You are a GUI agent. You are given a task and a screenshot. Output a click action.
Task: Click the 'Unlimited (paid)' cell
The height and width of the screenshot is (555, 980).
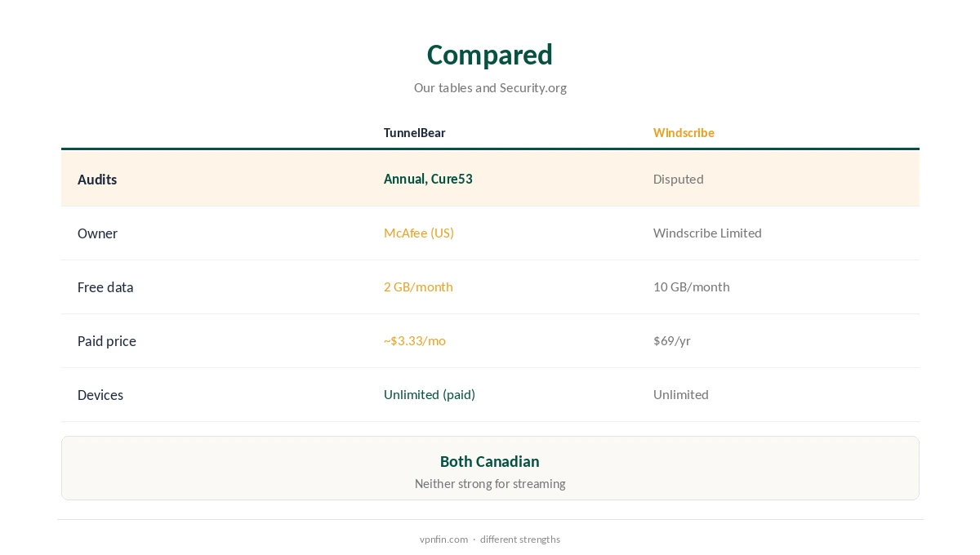click(430, 394)
